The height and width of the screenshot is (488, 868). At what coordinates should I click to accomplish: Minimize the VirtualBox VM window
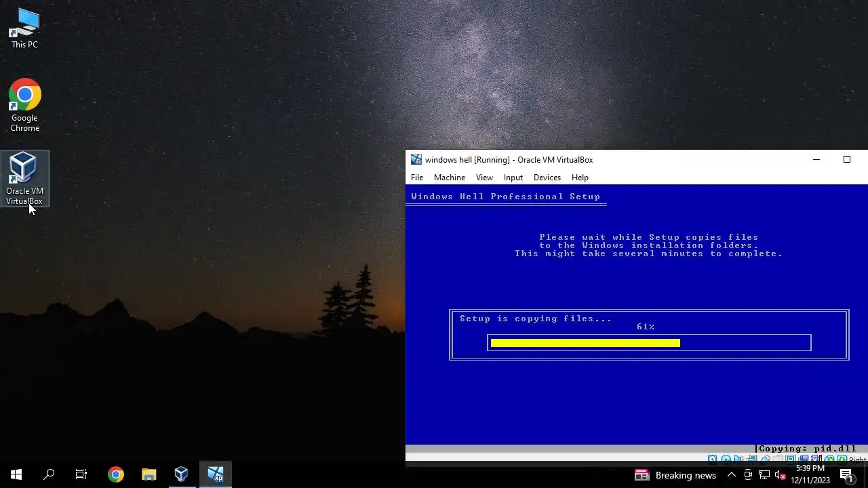tap(816, 160)
